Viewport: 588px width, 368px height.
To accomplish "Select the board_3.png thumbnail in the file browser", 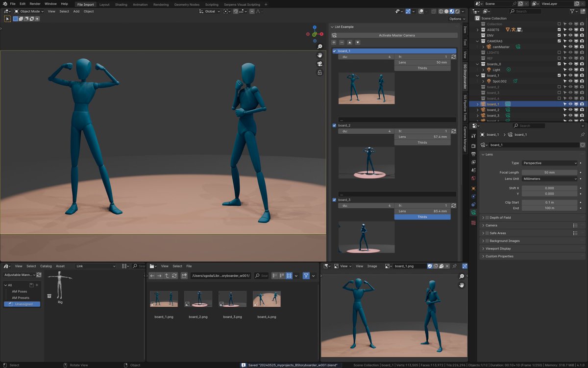I will point(232,299).
